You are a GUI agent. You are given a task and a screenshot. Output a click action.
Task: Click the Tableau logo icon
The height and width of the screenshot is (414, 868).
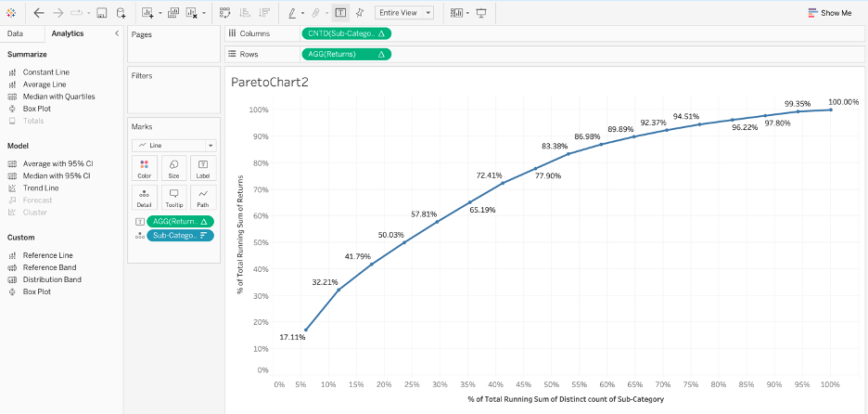[x=12, y=13]
